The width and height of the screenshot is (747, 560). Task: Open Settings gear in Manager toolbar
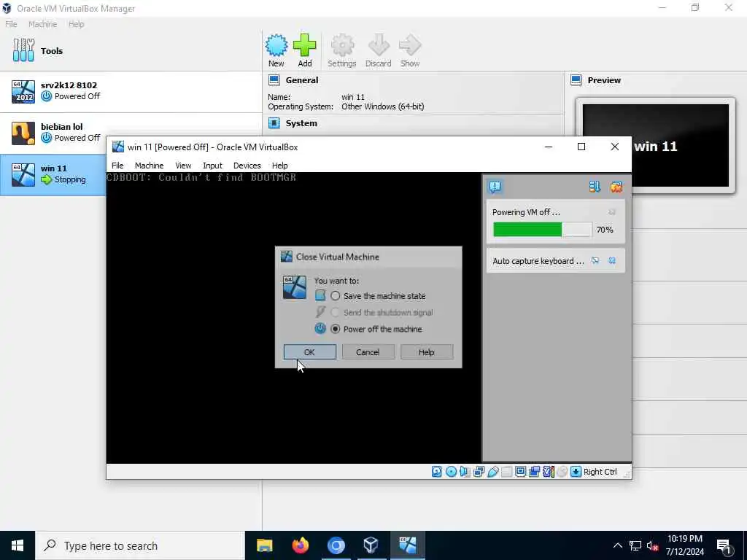[x=342, y=50]
